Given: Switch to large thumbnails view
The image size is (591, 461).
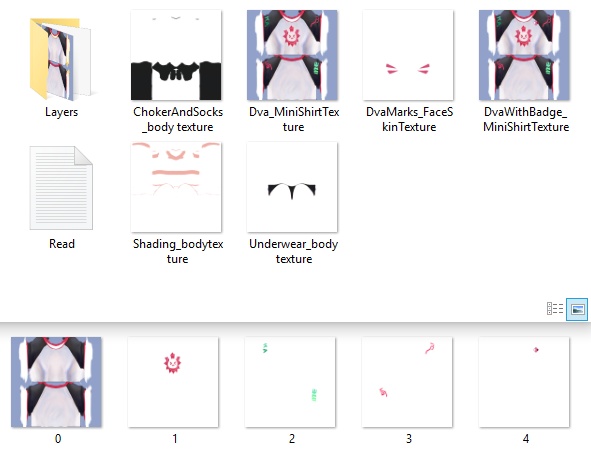Looking at the screenshot, I should [577, 309].
